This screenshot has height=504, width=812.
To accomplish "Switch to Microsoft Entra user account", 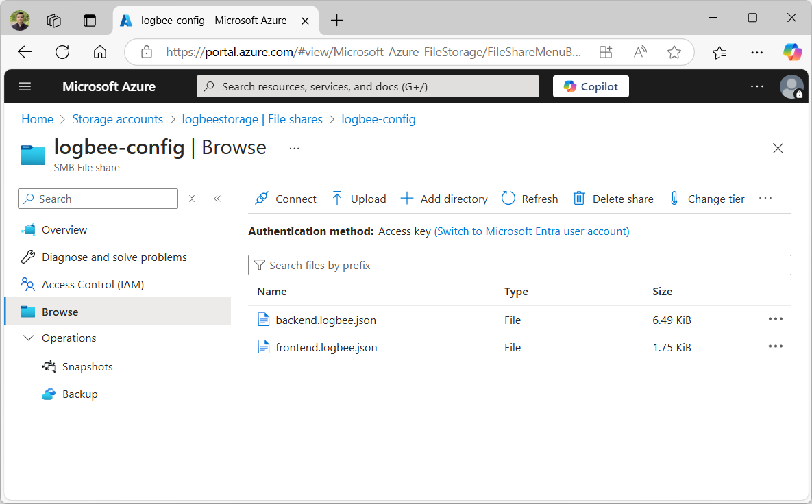I will (532, 231).
